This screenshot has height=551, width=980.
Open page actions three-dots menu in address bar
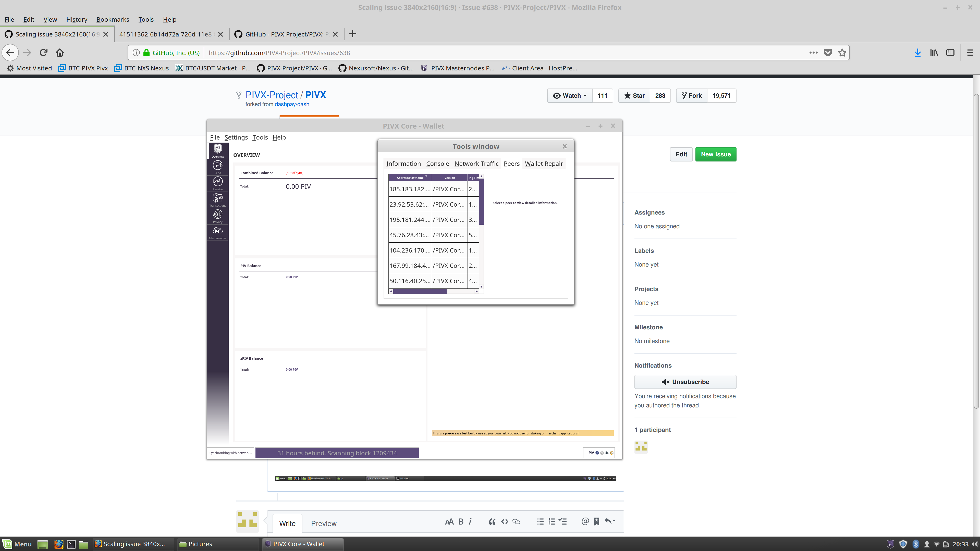tap(813, 53)
